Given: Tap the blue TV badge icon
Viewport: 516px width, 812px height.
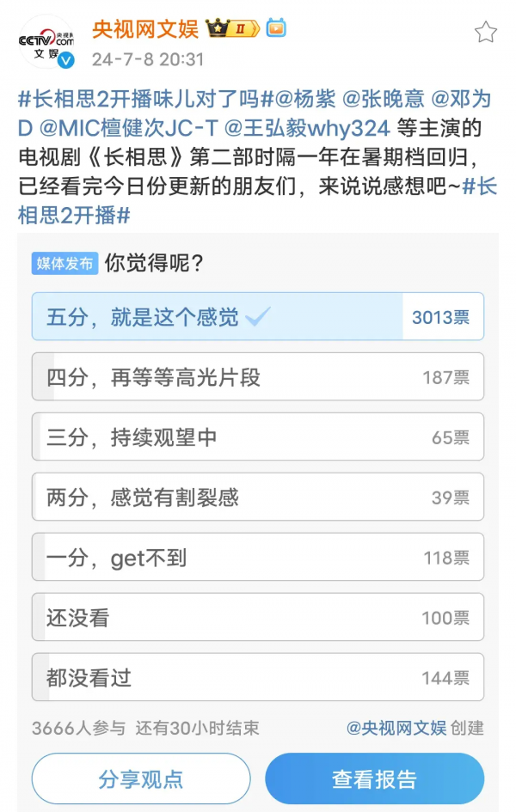Looking at the screenshot, I should click(275, 29).
